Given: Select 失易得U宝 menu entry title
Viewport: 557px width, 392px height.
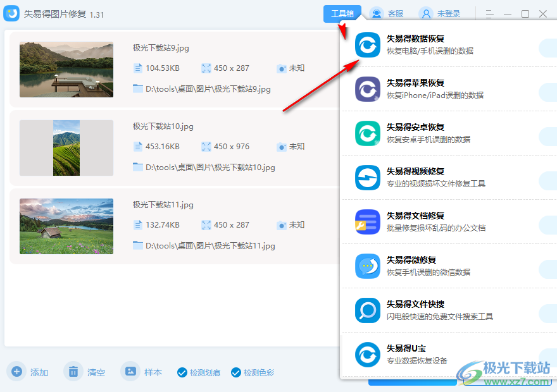Looking at the screenshot, I should tap(406, 348).
